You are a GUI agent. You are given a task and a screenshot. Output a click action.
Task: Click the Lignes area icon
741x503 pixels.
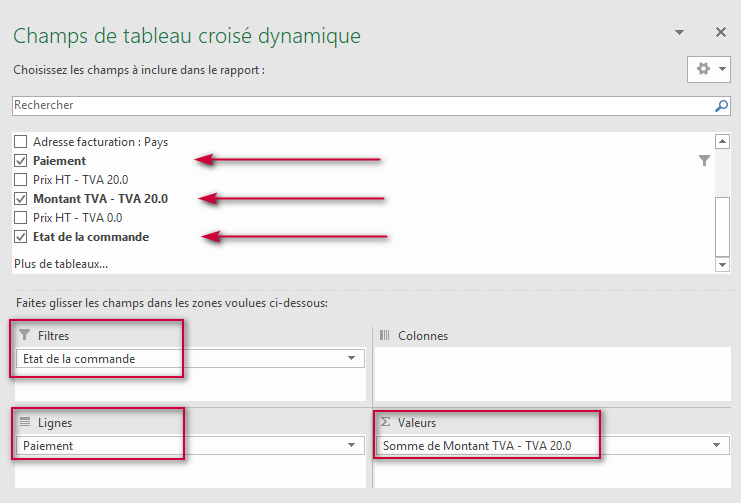[25, 423]
